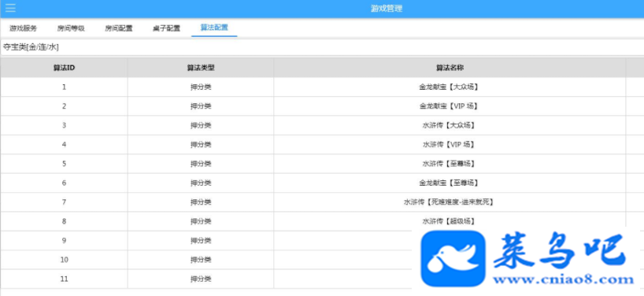Viewport: 644px width, 296px height.
Task: Select the 金龙献宝【大众场】 row
Action: pyautogui.click(x=322, y=87)
